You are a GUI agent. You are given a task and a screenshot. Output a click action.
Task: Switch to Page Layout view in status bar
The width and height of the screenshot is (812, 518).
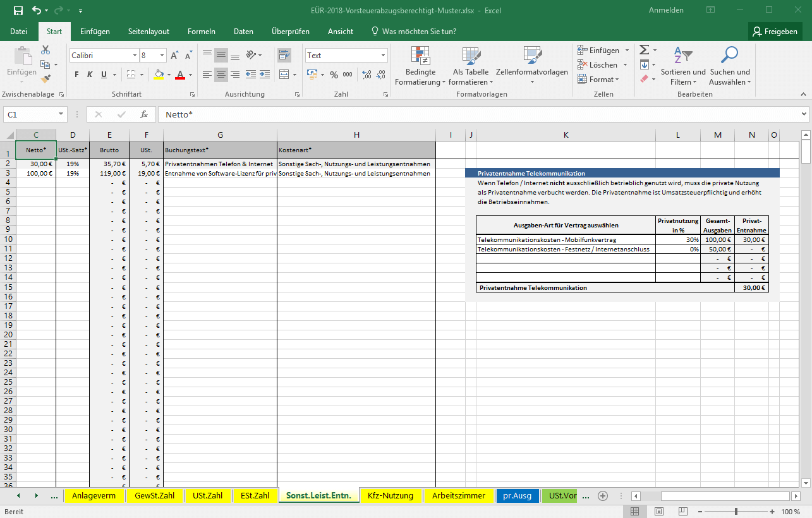pos(659,511)
